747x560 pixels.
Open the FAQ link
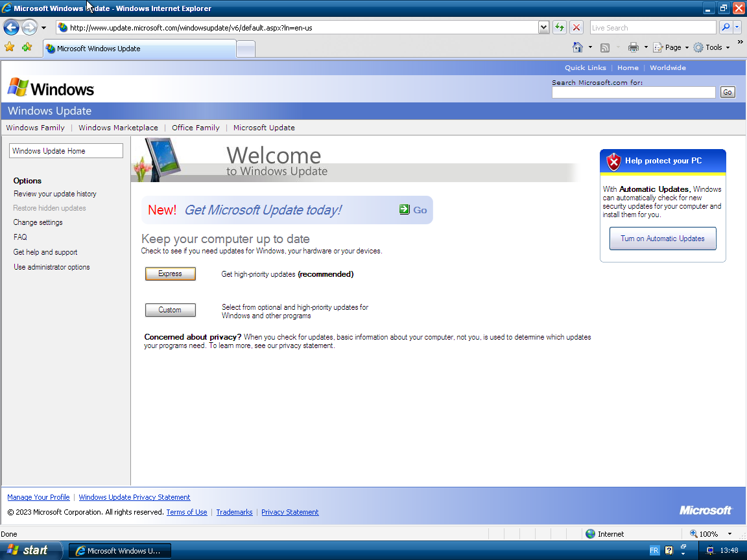(20, 237)
